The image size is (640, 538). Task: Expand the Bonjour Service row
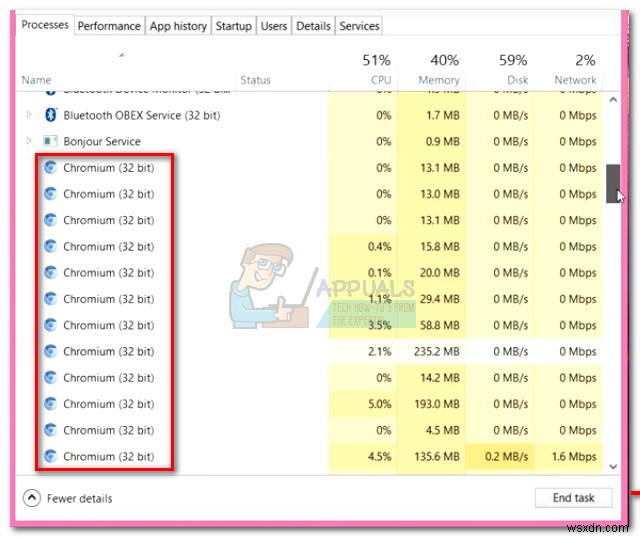(29, 141)
